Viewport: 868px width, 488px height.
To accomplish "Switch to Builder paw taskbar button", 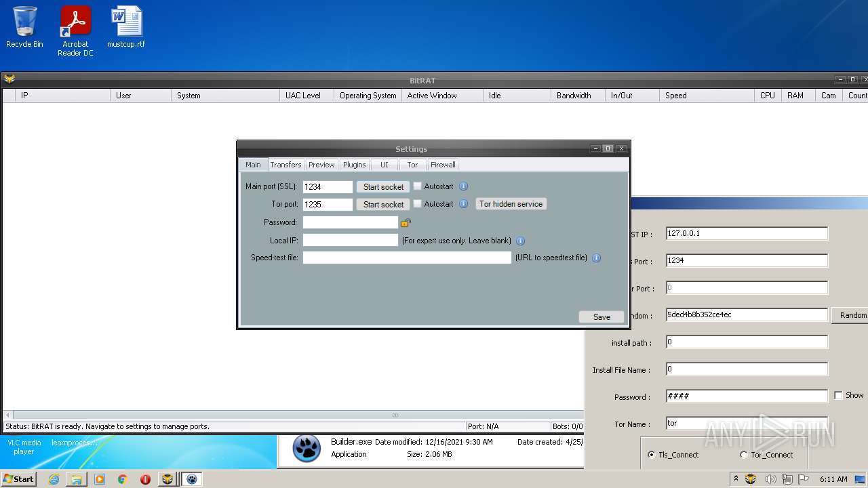I will pyautogui.click(x=192, y=479).
